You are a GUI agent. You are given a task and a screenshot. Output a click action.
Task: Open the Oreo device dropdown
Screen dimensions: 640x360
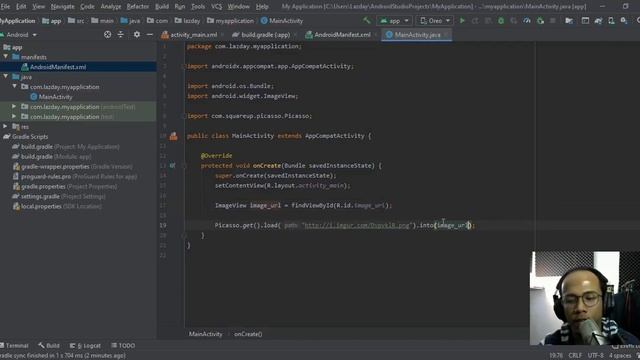(435, 20)
